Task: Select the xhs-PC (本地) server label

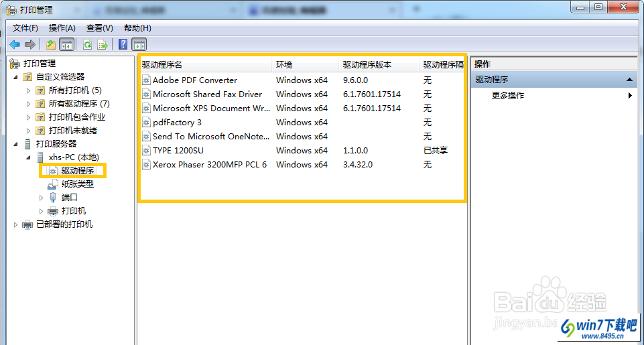Action: click(74, 157)
